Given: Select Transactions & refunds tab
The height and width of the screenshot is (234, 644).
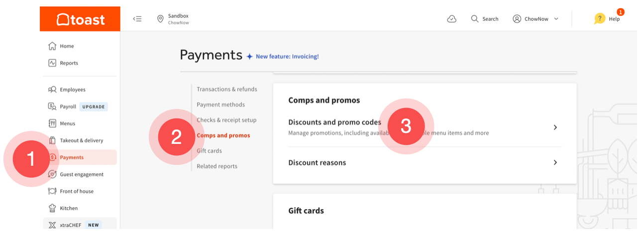Looking at the screenshot, I should (227, 89).
